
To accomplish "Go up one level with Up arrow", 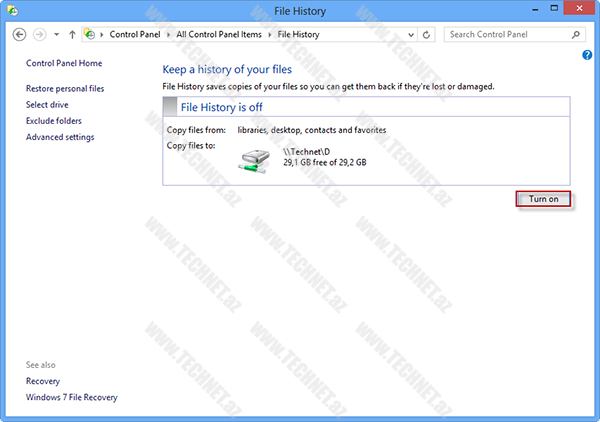I will [x=72, y=34].
